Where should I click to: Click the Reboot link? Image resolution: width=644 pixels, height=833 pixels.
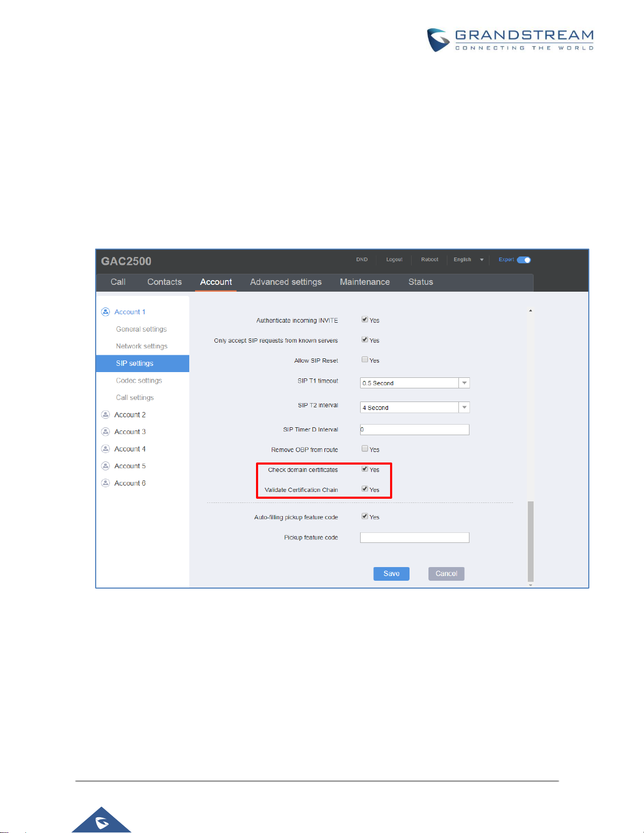tap(430, 260)
